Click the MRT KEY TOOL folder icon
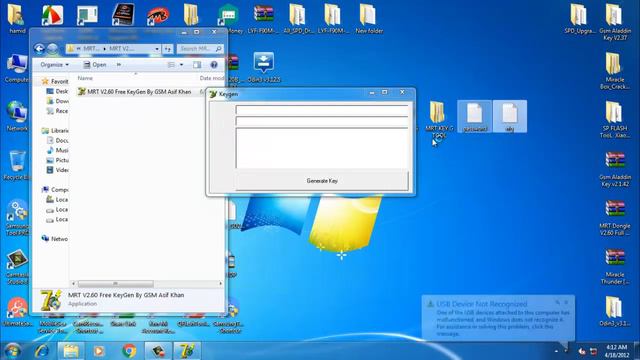 [x=439, y=118]
